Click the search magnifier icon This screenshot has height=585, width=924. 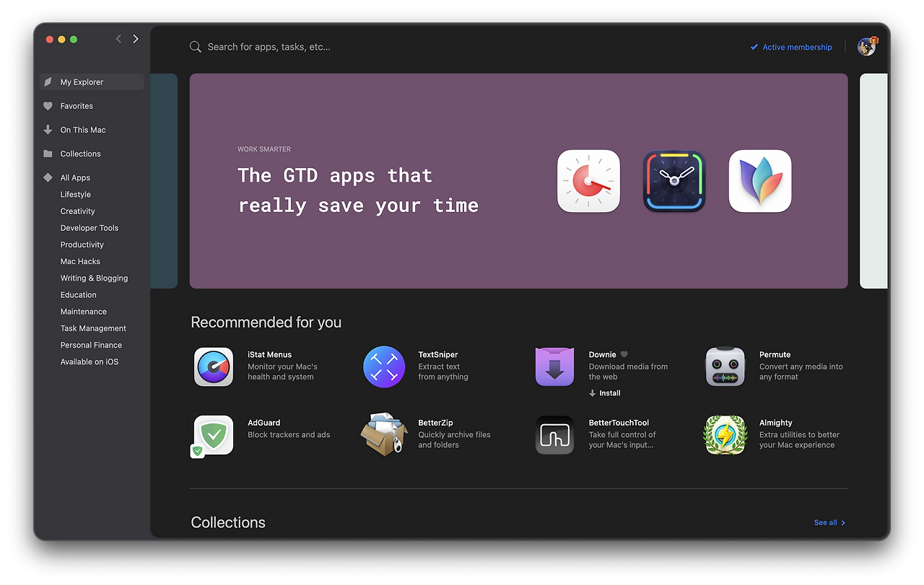coord(195,47)
